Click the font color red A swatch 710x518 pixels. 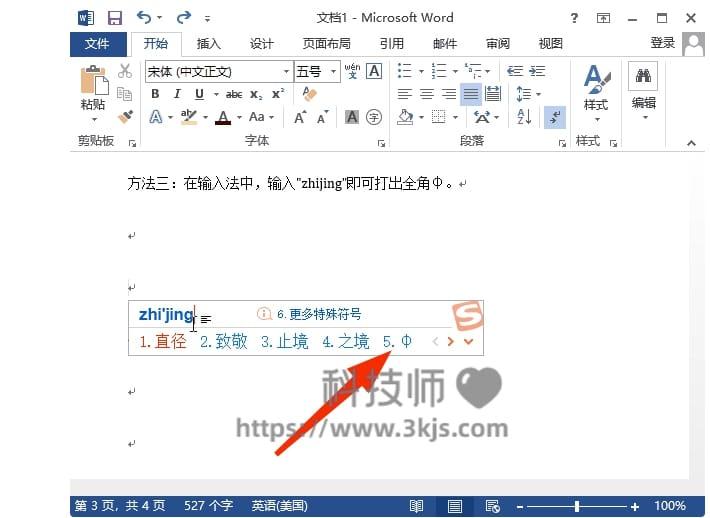tap(223, 118)
